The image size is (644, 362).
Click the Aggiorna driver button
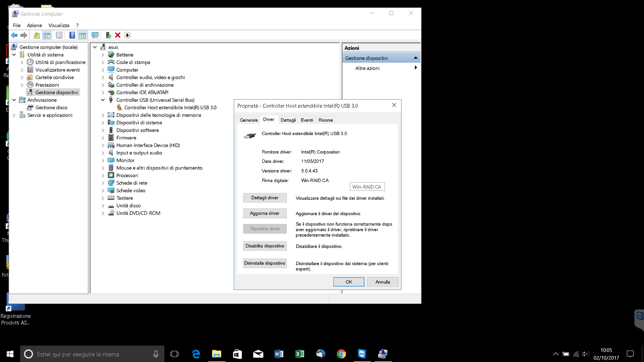(x=265, y=213)
